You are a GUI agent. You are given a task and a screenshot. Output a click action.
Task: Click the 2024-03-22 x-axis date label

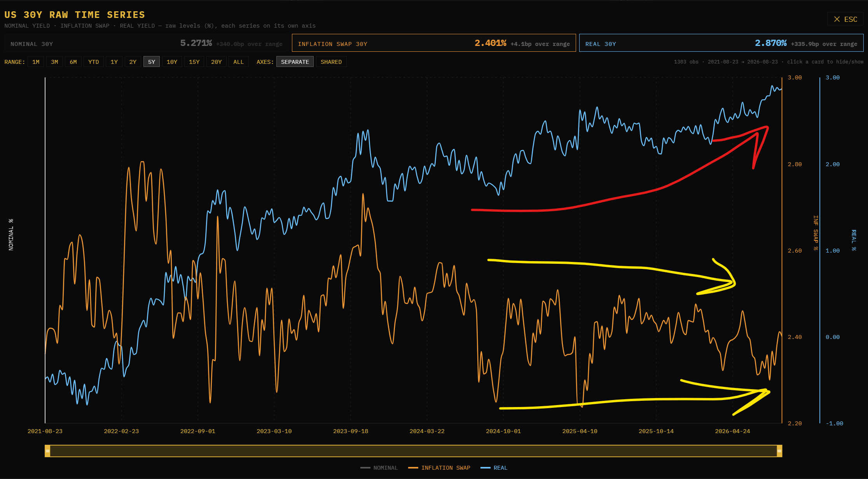[427, 431]
